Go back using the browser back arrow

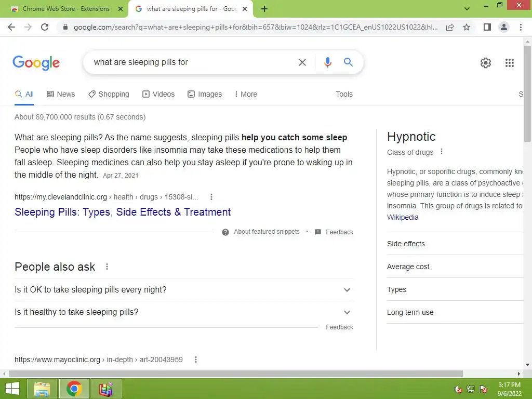(11, 27)
